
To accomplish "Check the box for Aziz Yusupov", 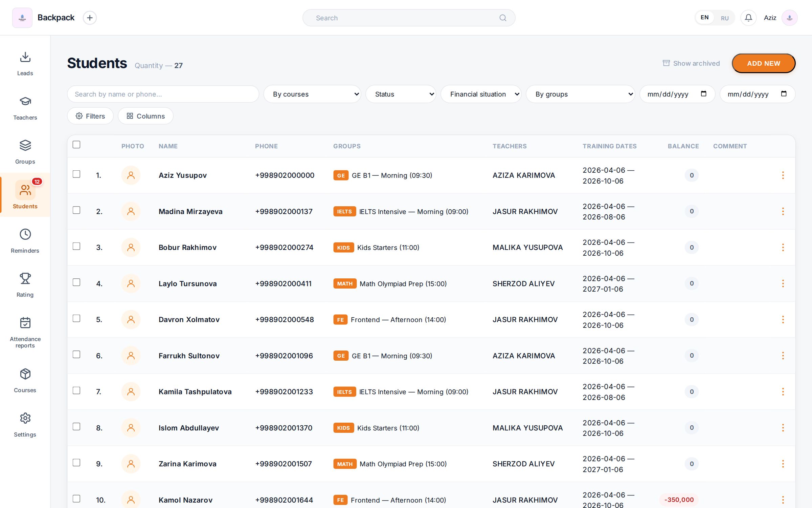I will [x=76, y=174].
